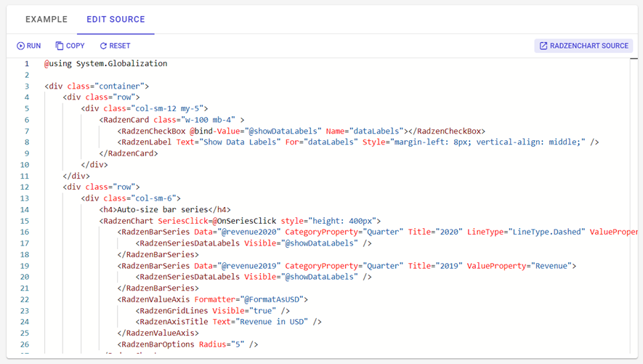Viewport: 643px width, 364px height.
Task: Click the Copy clipboard icon
Action: tap(60, 46)
